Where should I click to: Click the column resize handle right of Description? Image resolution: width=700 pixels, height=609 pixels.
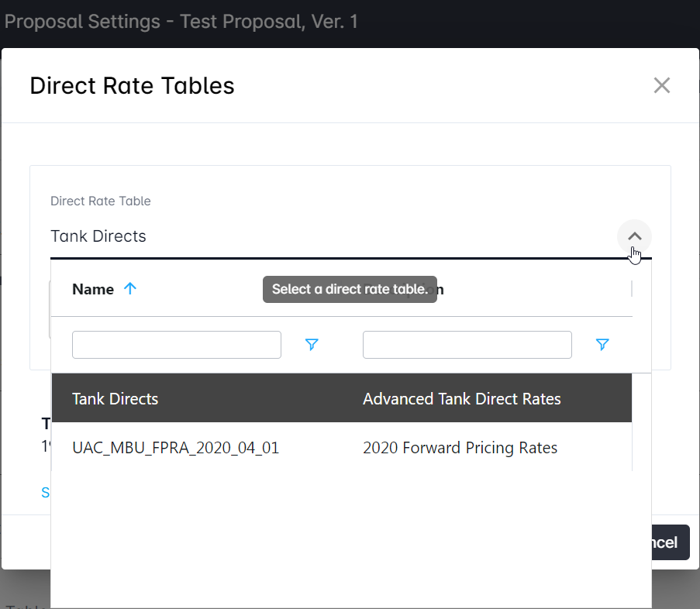coord(632,289)
